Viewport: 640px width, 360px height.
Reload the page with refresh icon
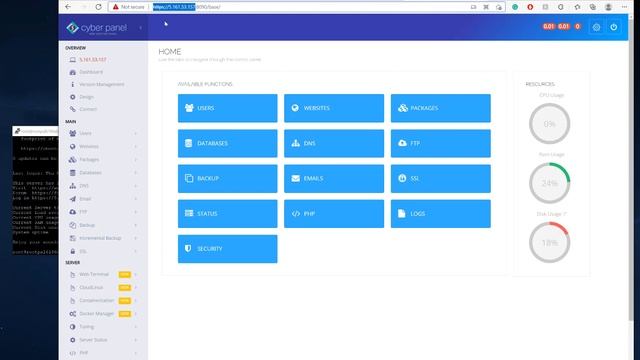tap(98, 7)
